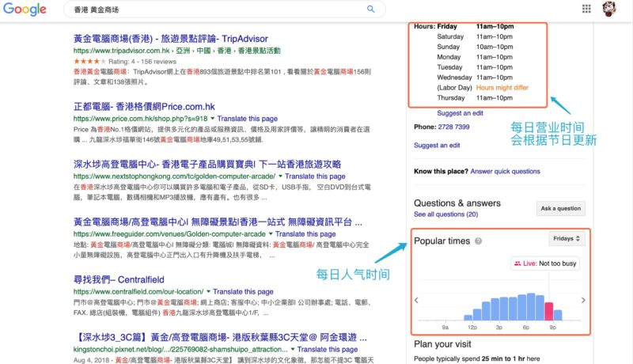This screenshot has width=633, height=364.
Task: Click the tripadvisor.com.hk URL breadcrumb
Action: (x=176, y=51)
